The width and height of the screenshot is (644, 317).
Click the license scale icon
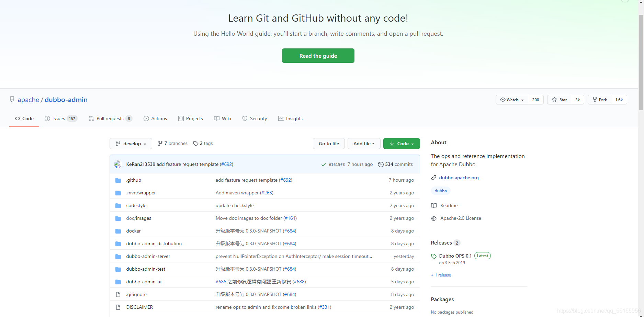point(434,218)
